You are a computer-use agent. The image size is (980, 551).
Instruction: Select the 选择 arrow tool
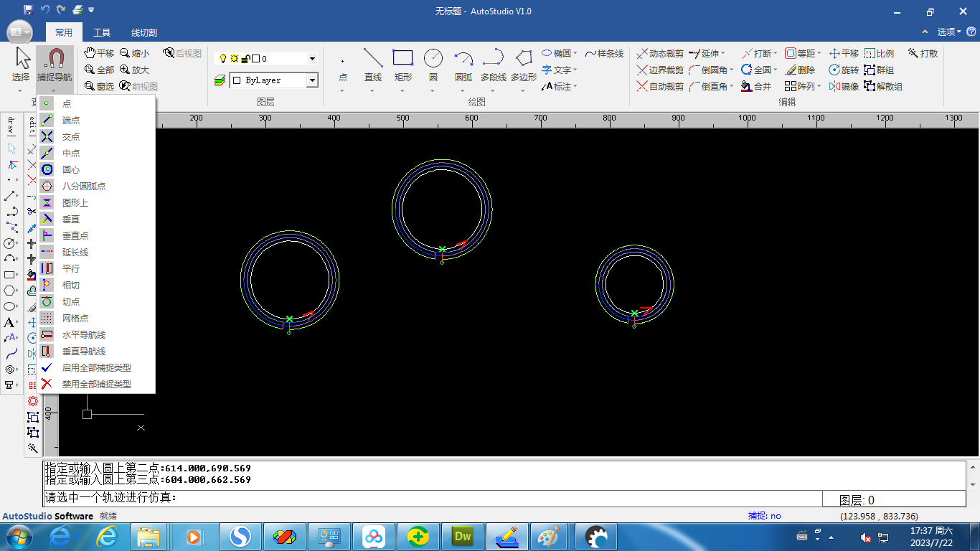coord(22,66)
